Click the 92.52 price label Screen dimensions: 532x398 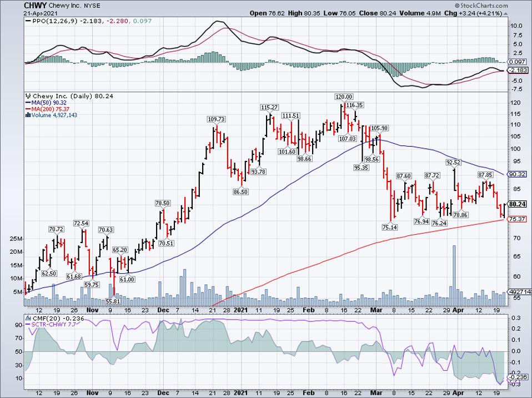click(x=453, y=163)
